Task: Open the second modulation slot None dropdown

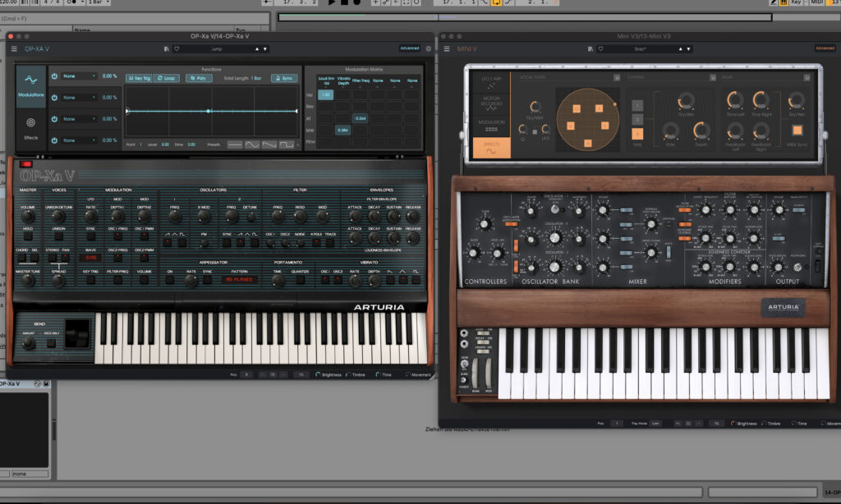Action: pos(79,98)
